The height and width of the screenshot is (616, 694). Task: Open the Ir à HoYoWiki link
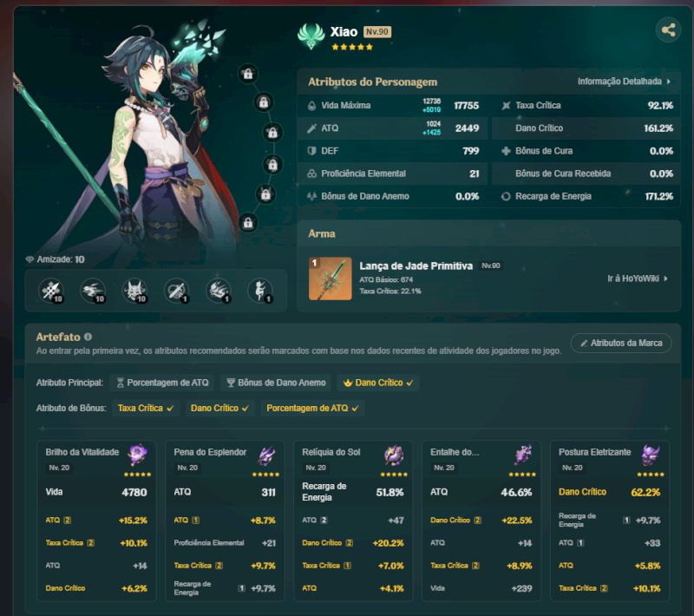(638, 279)
